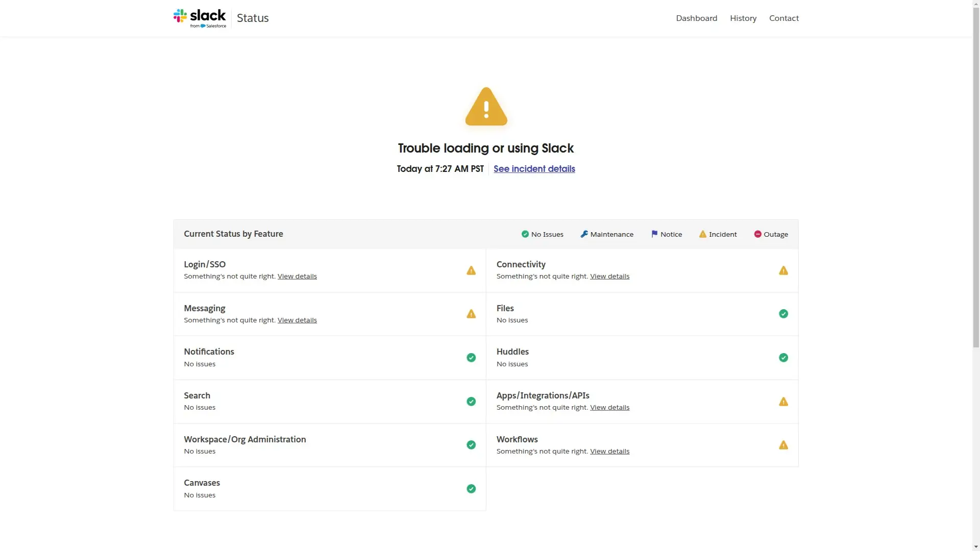Click the Huddles green checkmark icon
This screenshot has height=551, width=980.
coord(783,358)
